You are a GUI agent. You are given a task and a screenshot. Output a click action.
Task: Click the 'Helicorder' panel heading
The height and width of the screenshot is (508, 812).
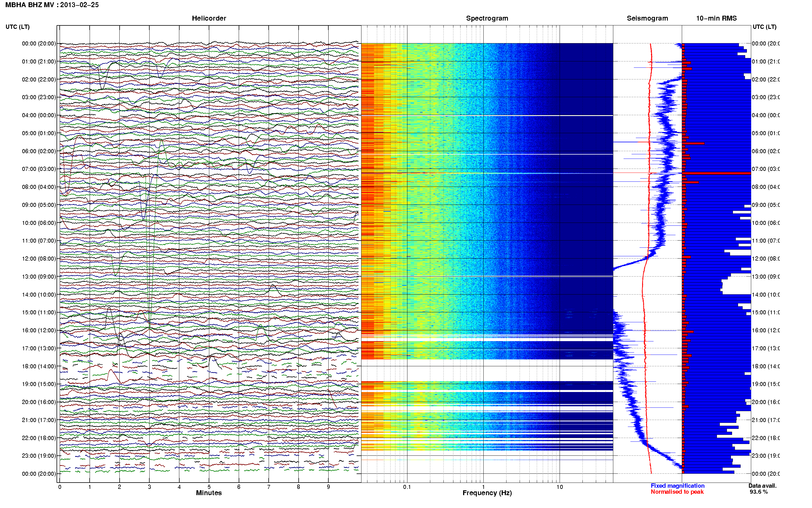tap(209, 18)
